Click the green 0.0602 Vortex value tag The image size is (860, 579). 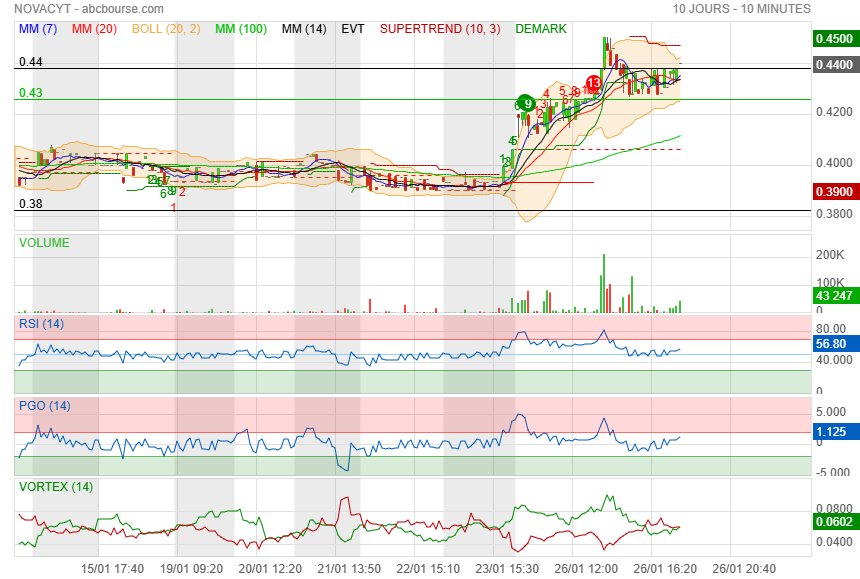point(833,521)
